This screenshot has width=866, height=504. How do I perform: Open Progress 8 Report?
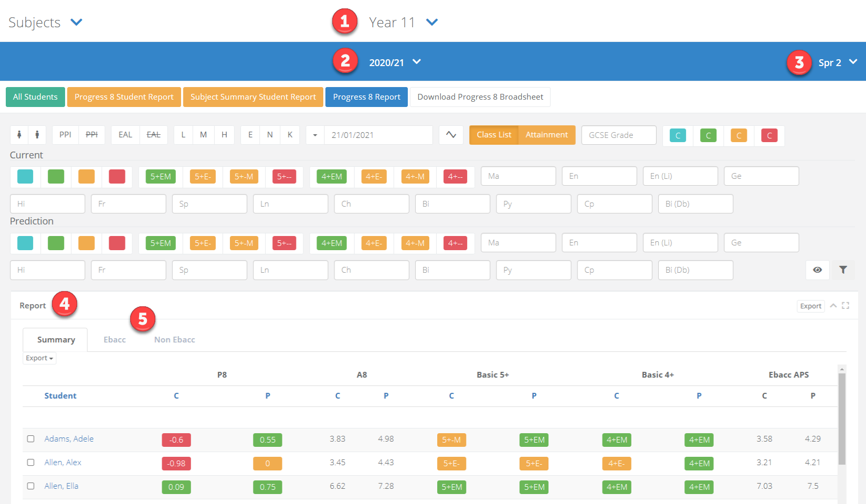point(366,97)
